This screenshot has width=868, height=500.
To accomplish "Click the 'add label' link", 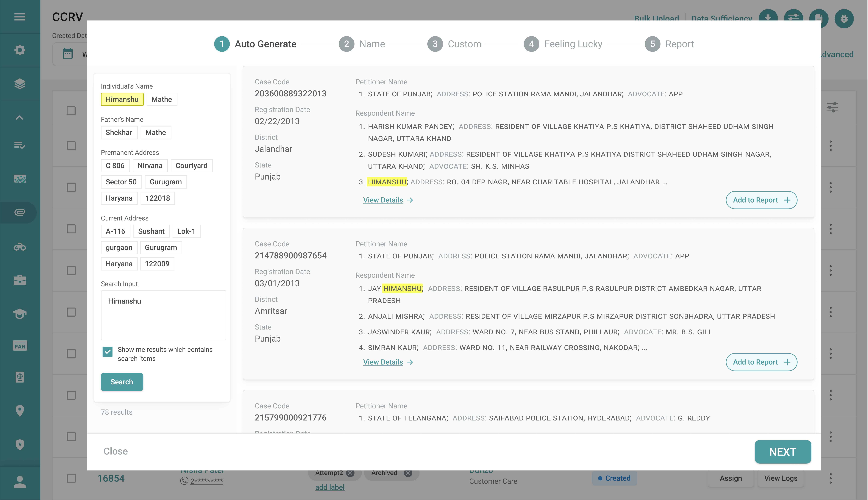I will click(330, 487).
